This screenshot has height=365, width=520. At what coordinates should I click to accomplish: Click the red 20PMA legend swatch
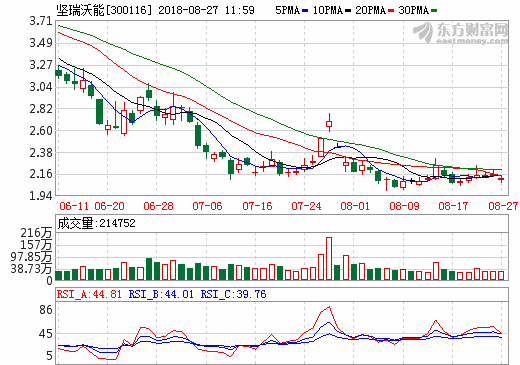pos(391,11)
